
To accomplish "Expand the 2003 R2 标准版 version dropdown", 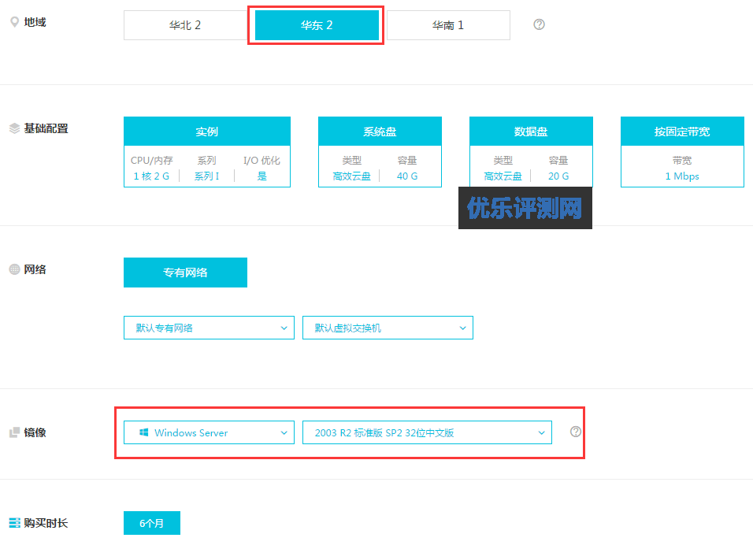I will point(427,432).
